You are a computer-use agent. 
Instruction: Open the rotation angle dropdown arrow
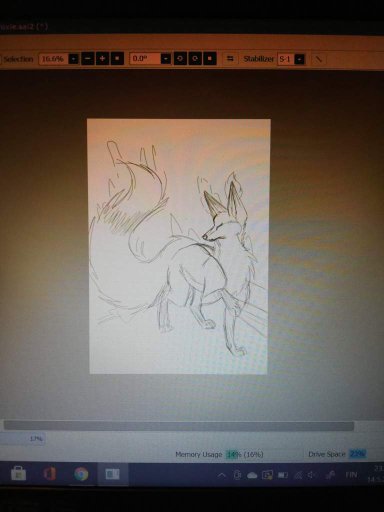pyautogui.click(x=166, y=59)
